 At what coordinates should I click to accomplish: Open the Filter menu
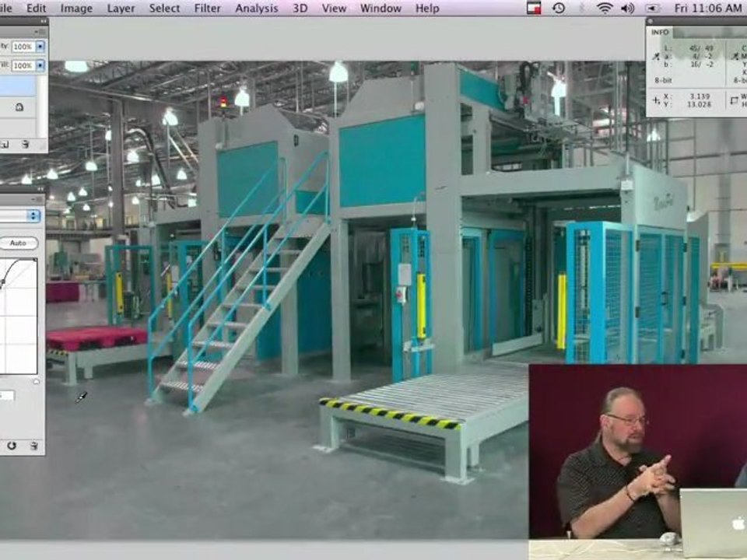207,8
